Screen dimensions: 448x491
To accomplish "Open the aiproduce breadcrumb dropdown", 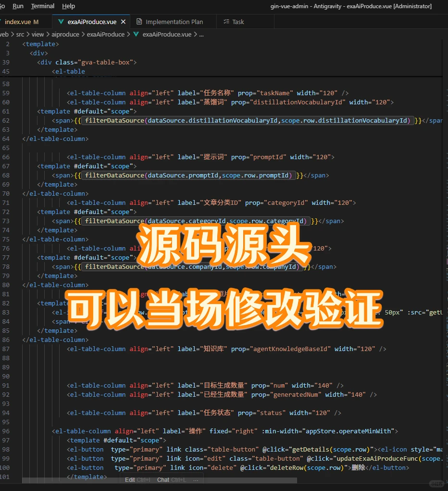I will pyautogui.click(x=65, y=34).
